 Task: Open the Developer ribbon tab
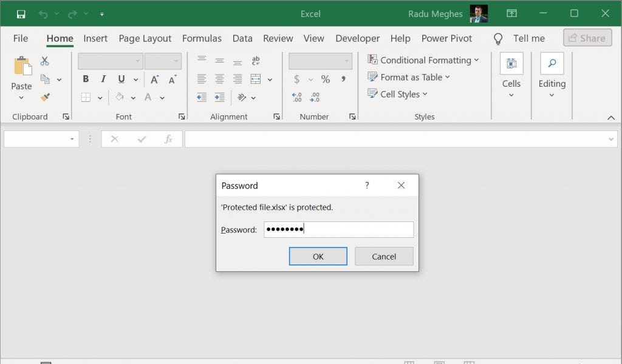click(x=357, y=38)
